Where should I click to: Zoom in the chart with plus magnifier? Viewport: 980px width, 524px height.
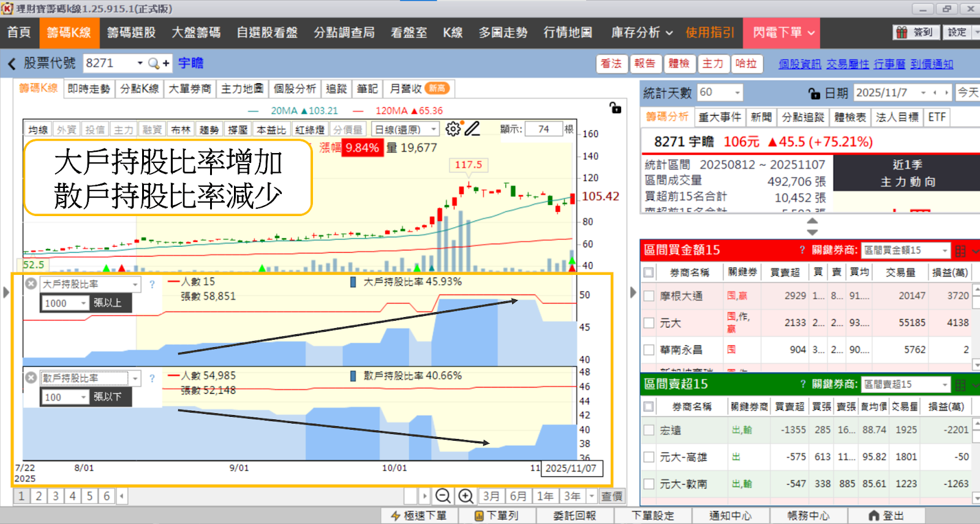(x=466, y=496)
